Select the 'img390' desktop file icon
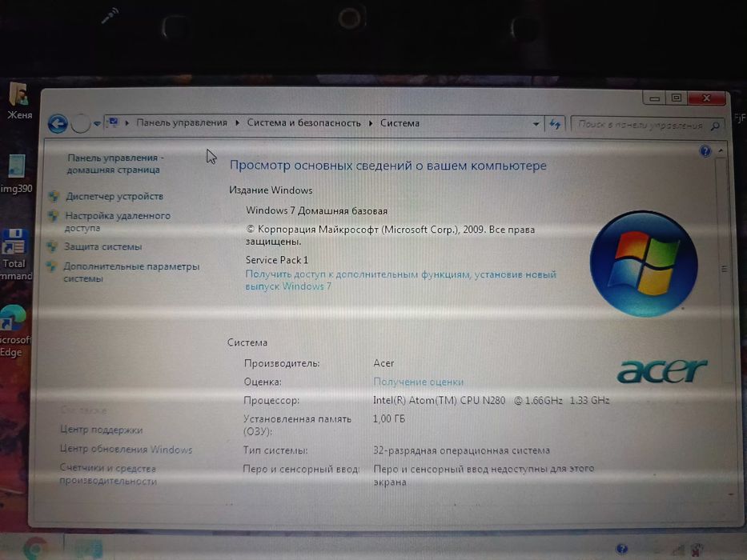The height and width of the screenshot is (560, 747). [x=17, y=174]
